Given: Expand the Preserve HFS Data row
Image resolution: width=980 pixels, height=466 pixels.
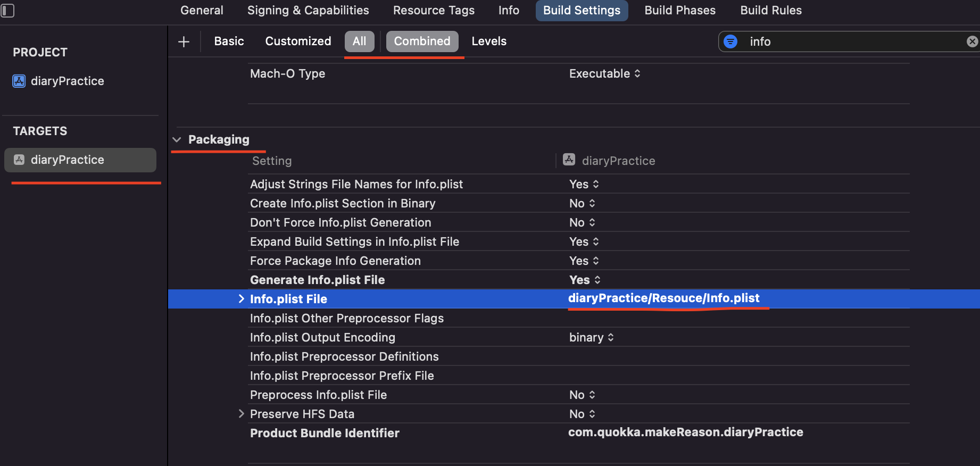Looking at the screenshot, I should 241,414.
